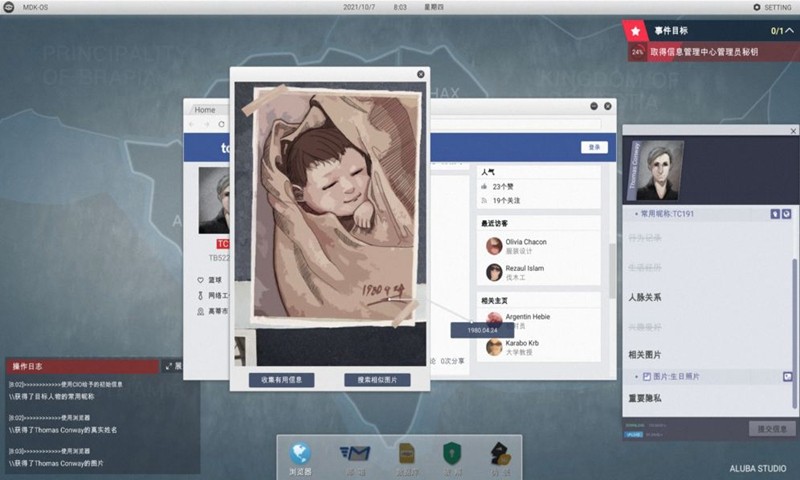Click the 收集有用信息 button
The width and height of the screenshot is (800, 480).
click(282, 380)
